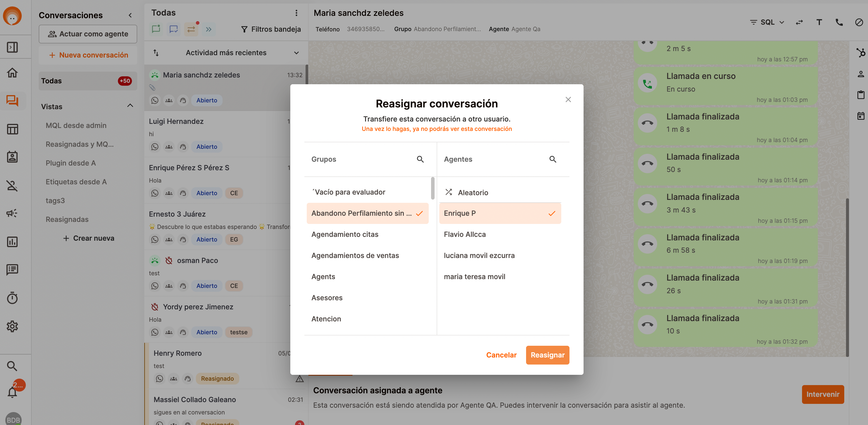Open notifications bell in sidebar
Screen dimensions: 868x425
coord(13,392)
